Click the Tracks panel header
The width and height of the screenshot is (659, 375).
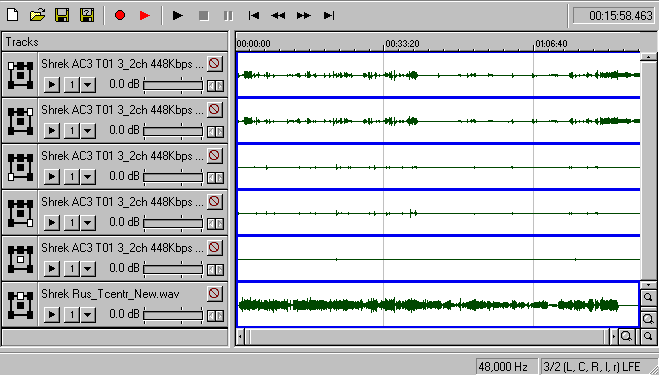coord(115,42)
